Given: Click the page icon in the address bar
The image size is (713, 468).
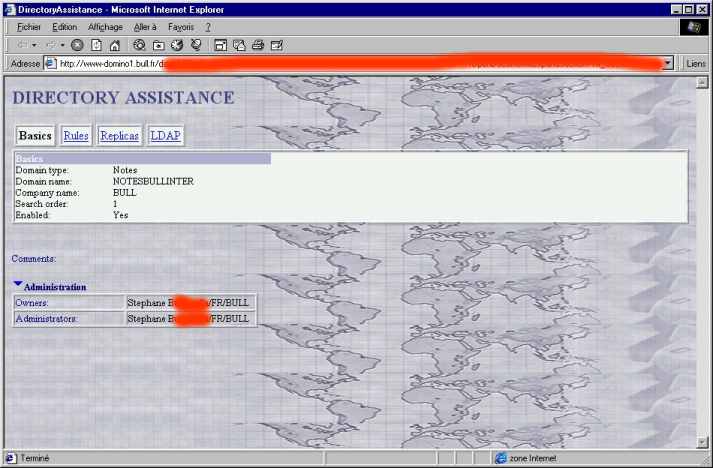Looking at the screenshot, I should pyautogui.click(x=51, y=63).
